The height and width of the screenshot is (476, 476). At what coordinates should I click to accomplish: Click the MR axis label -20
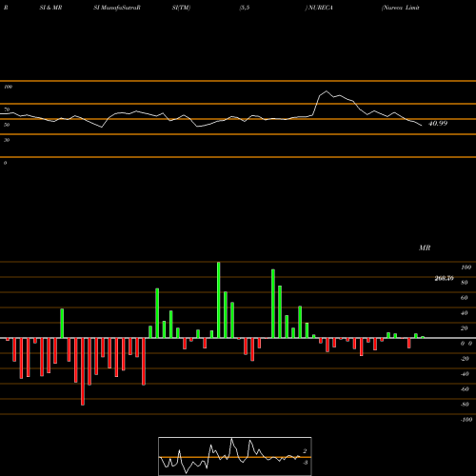465,359
